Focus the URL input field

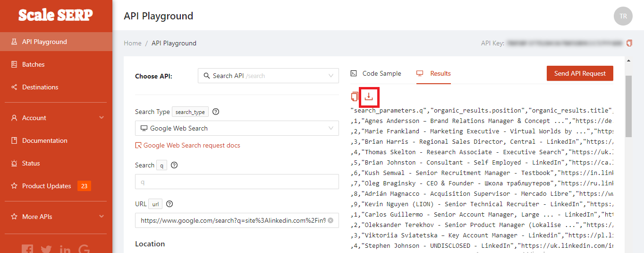(237, 220)
